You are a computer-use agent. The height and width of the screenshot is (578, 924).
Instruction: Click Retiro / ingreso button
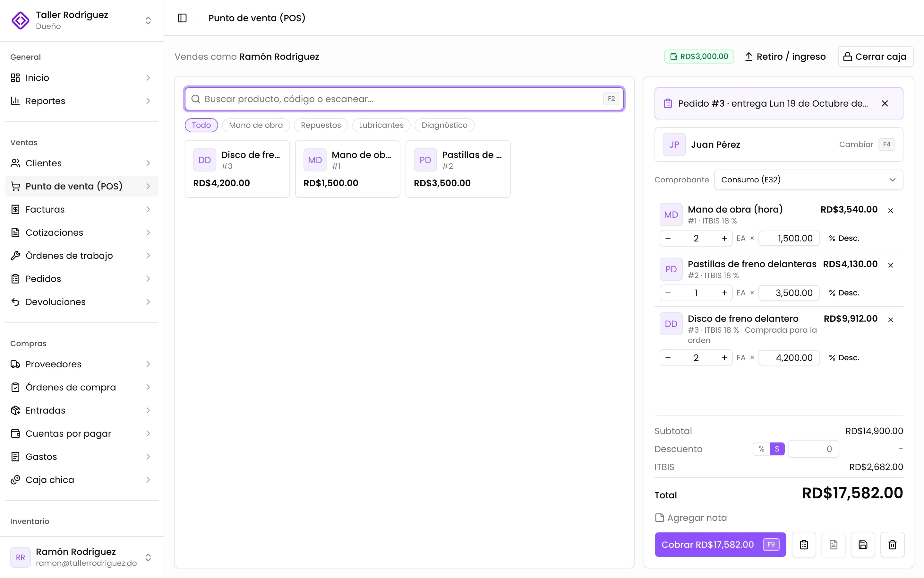pos(785,57)
